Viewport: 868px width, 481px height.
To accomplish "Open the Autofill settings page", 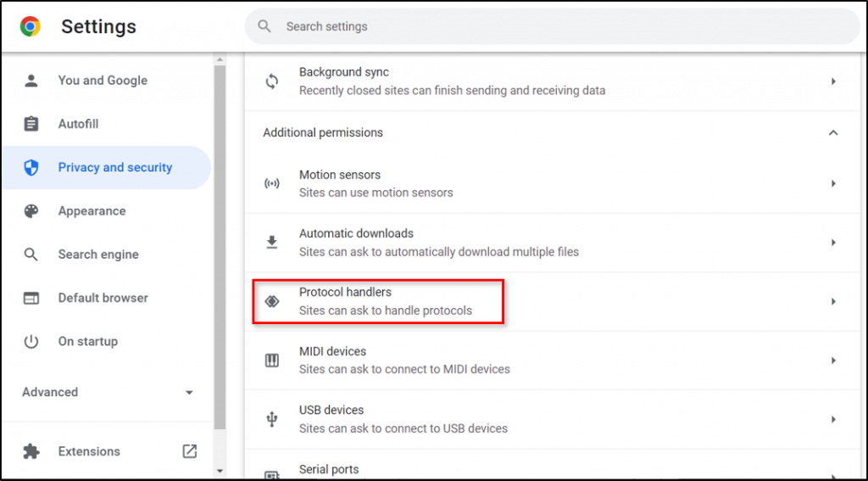I will (78, 124).
